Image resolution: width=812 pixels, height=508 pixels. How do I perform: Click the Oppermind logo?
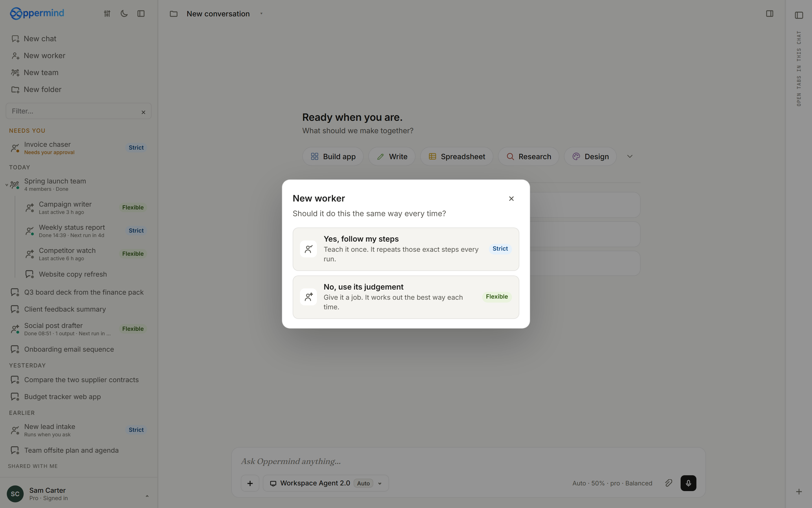pos(37,14)
